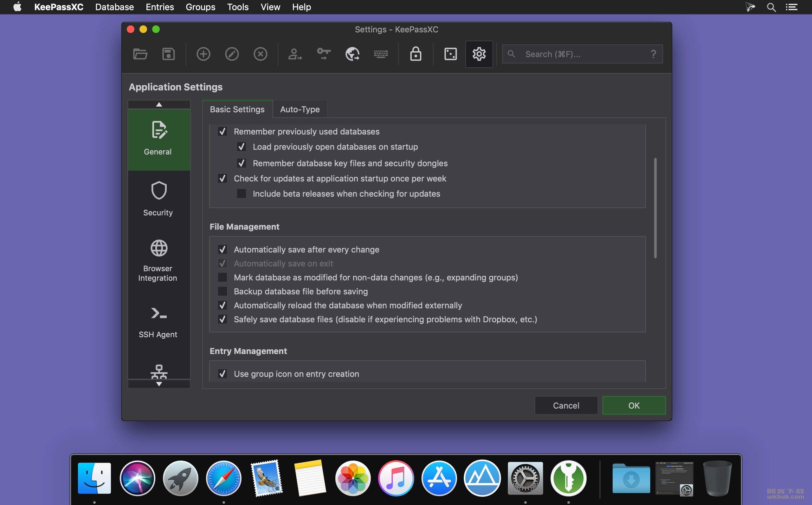
Task: Open macOS Spotlight search in menu bar
Action: pos(771,7)
